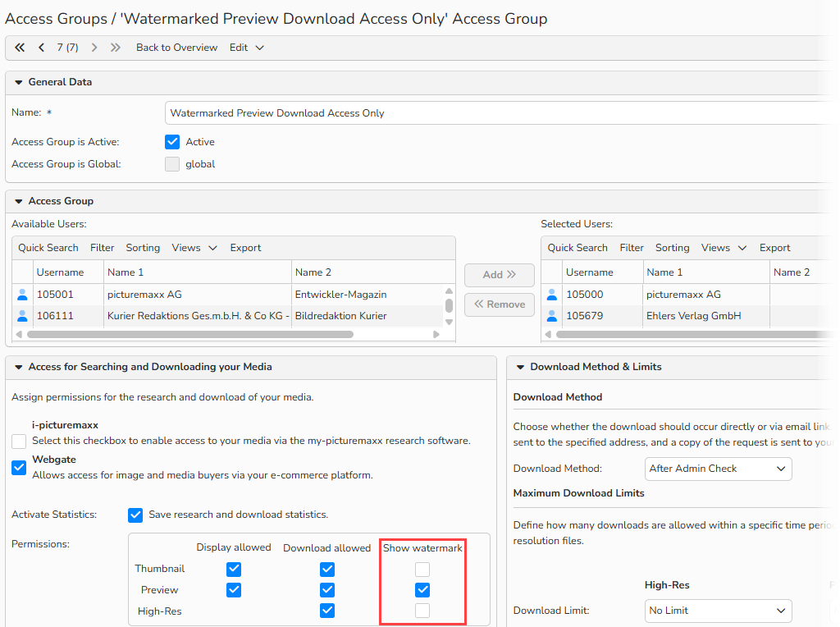Image resolution: width=840 pixels, height=627 pixels.
Task: Click Sorting in Selected Users toolbar
Action: (x=673, y=248)
